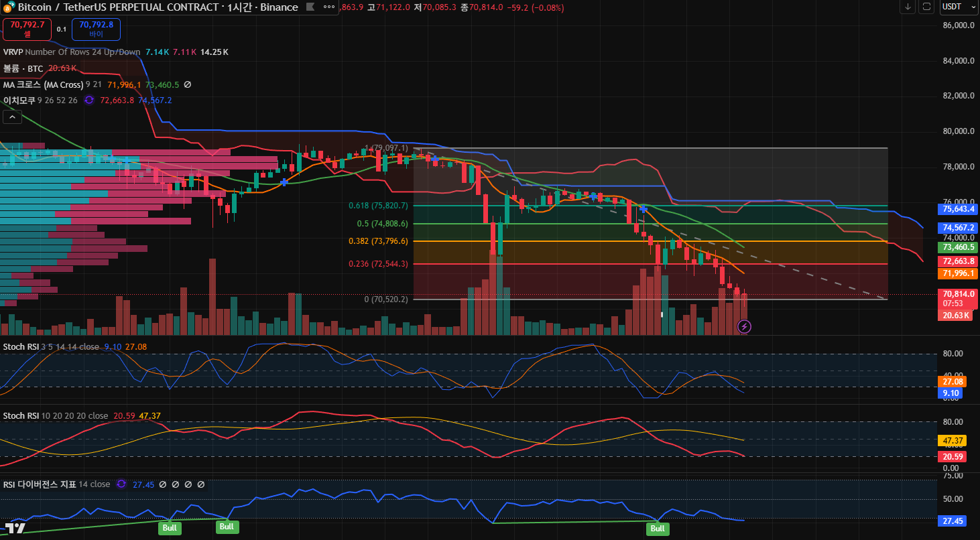Click the red 셀 sell button
This screenshot has height=540, width=980.
pos(27,29)
